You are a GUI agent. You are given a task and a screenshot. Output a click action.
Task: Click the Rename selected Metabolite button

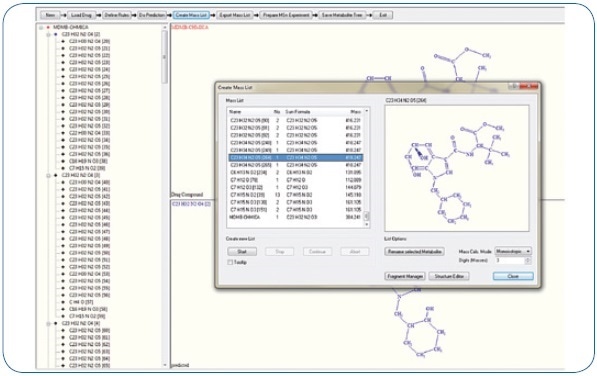click(414, 252)
